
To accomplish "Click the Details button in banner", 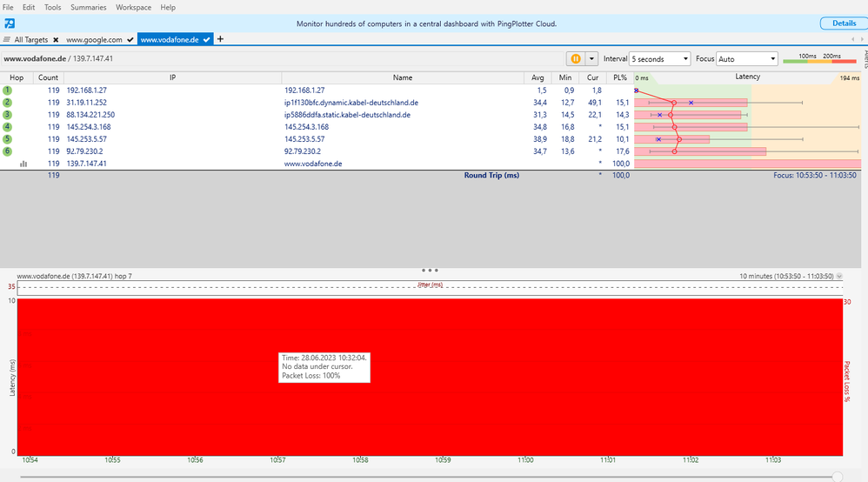I will point(844,23).
